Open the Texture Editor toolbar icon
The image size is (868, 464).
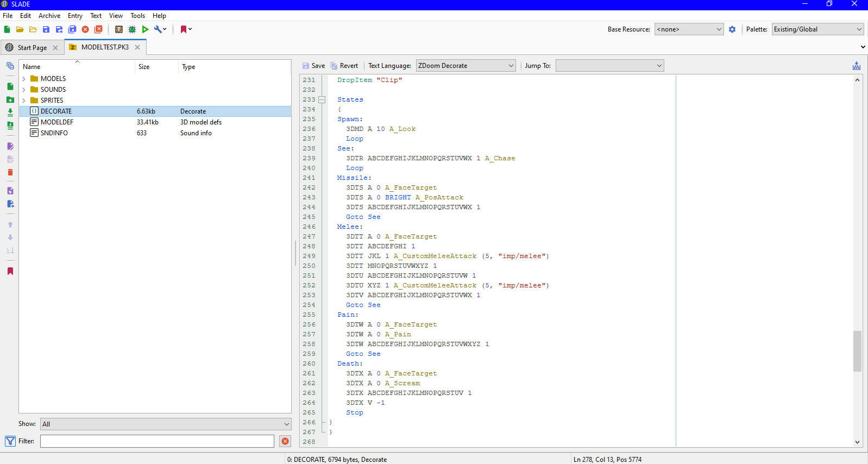tap(119, 29)
